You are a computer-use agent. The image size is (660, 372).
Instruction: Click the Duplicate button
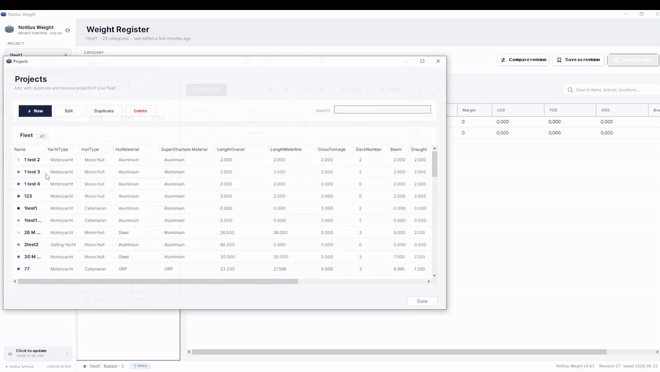(x=104, y=111)
